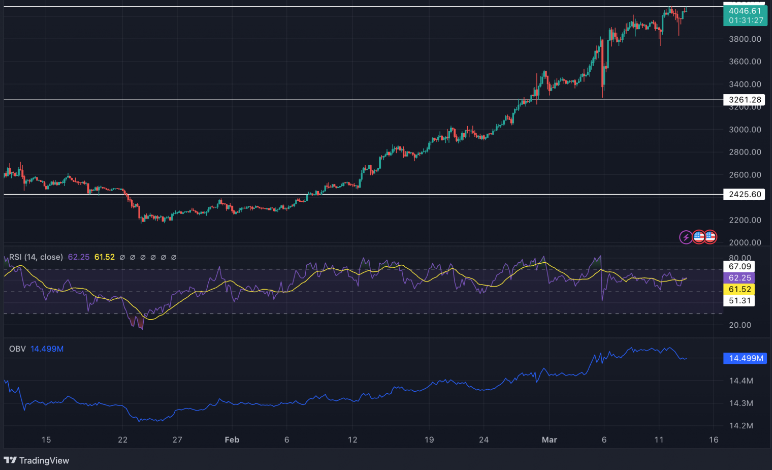Click the 2200.00 price scale label
This screenshot has width=772, height=470.
coord(745,220)
